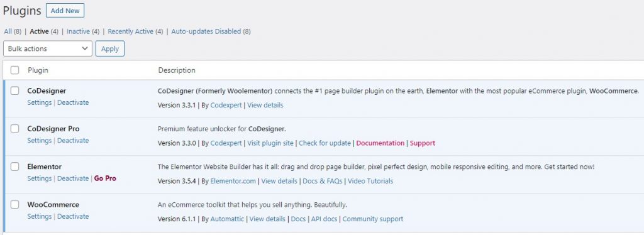The image size is (644, 235).
Task: View details of WooCommerce plugin
Action: pyautogui.click(x=267, y=219)
